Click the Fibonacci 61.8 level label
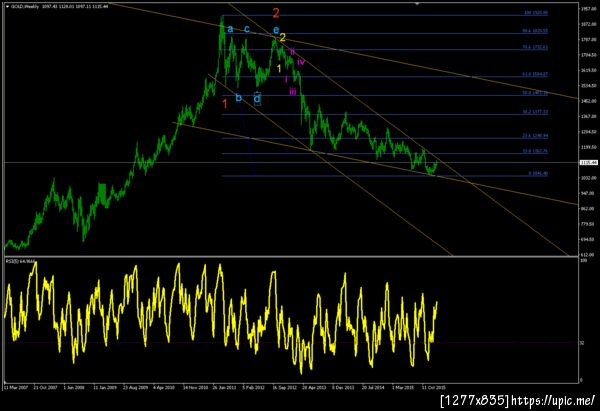Image resolution: width=600 pixels, height=411 pixels. click(x=535, y=75)
